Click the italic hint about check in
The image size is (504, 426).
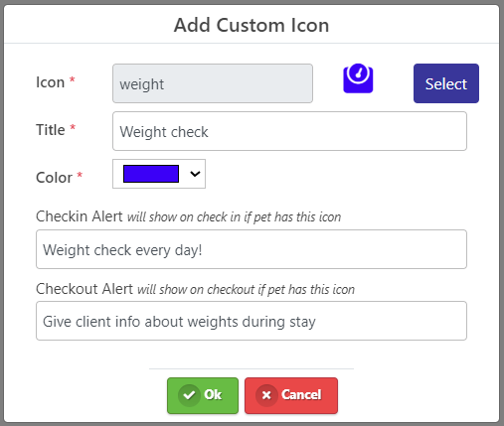click(x=235, y=217)
